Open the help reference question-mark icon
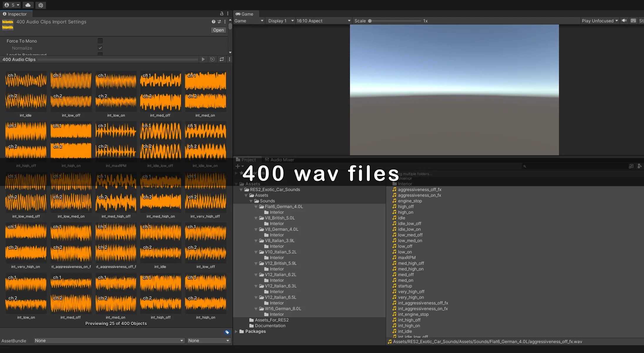 [213, 21]
